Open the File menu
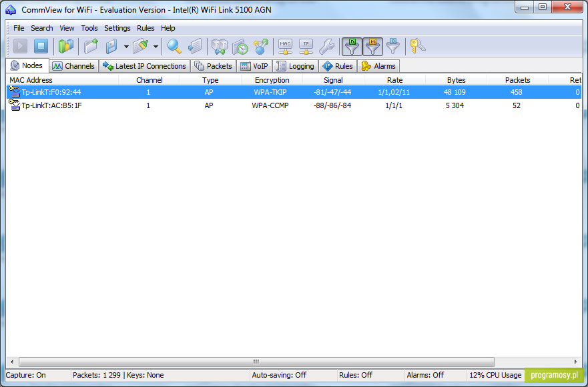Screen dimensions: 588x387 click(x=19, y=28)
